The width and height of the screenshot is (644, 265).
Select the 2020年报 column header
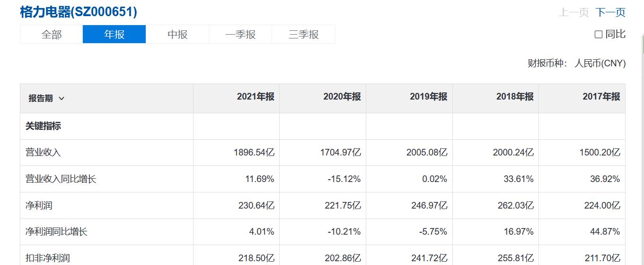pos(323,99)
